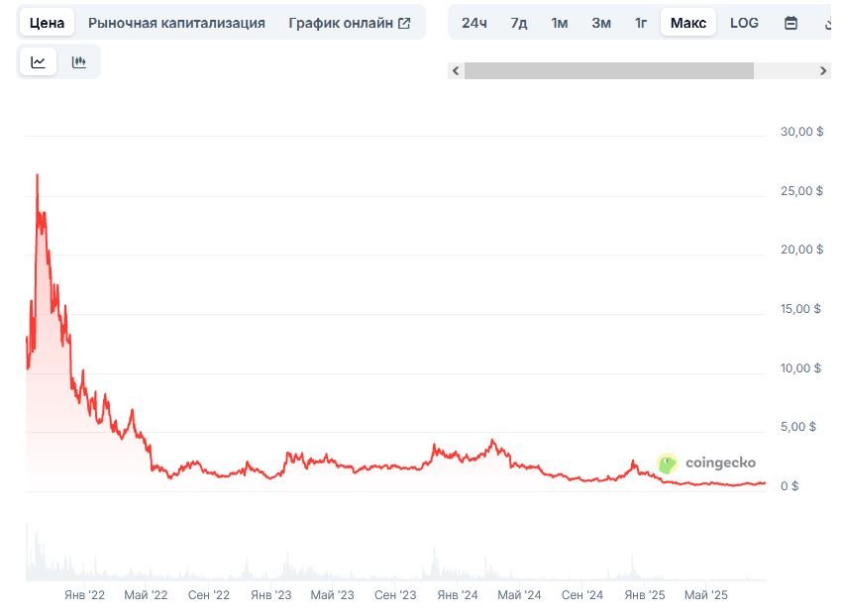Click the horizontal scrollbar thumb
Screen dimensions: 842x616
pos(608,71)
